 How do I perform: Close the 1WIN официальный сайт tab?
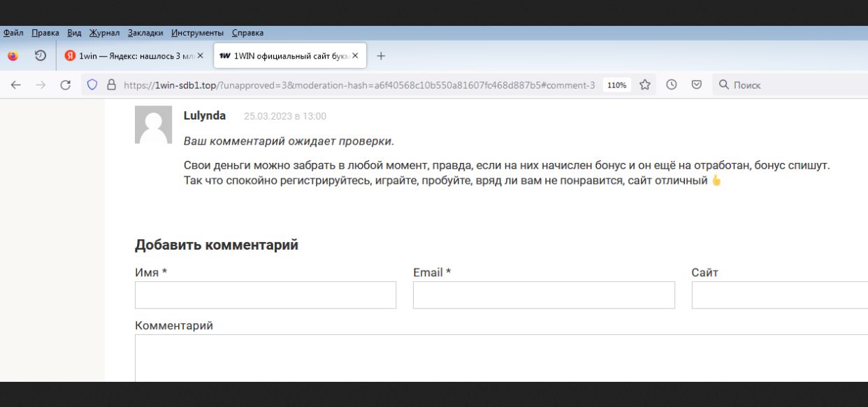(x=355, y=56)
